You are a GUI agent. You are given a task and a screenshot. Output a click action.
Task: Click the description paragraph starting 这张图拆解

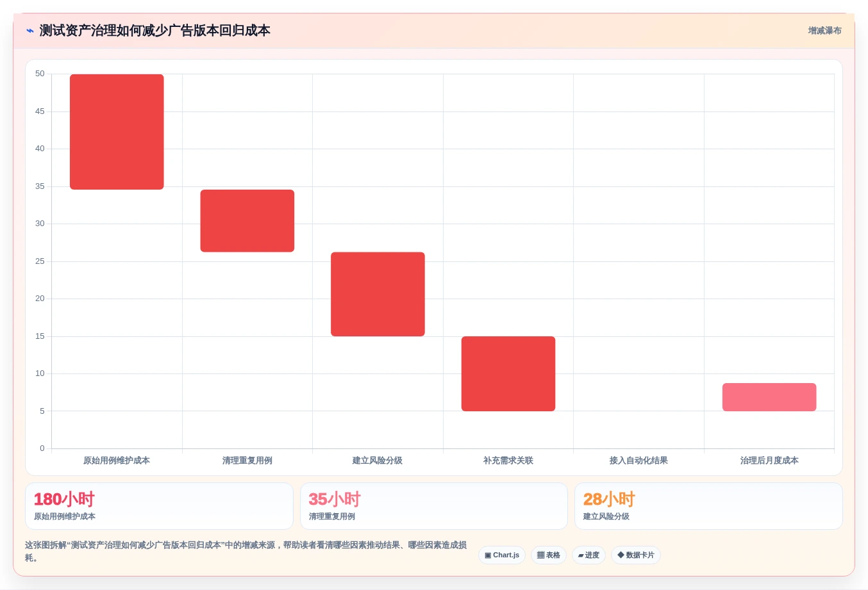[x=246, y=552]
